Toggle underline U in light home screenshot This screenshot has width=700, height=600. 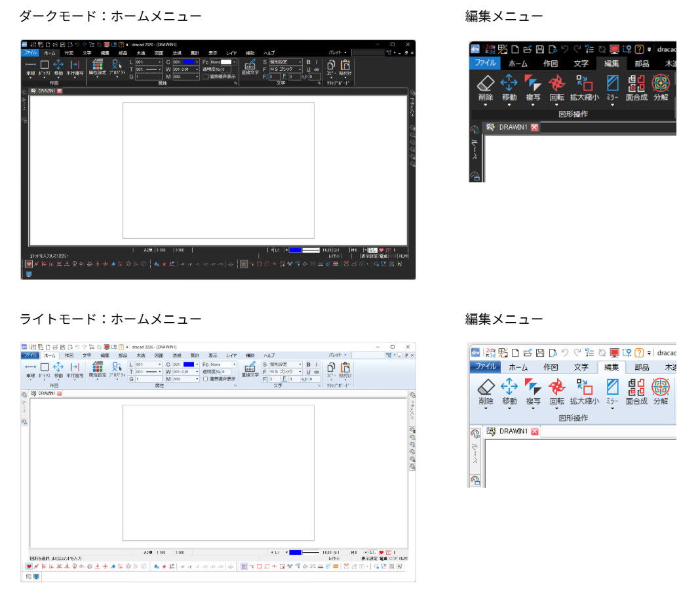pos(309,372)
